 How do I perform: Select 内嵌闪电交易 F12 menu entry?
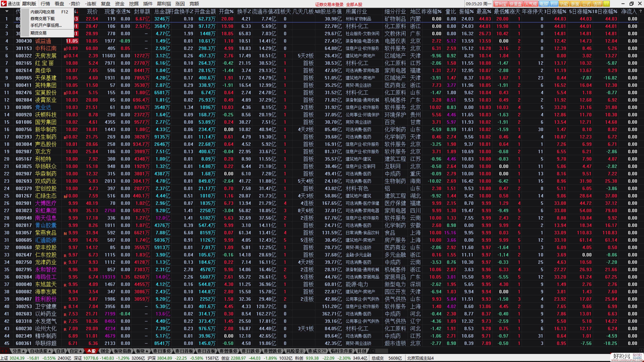tap(49, 12)
